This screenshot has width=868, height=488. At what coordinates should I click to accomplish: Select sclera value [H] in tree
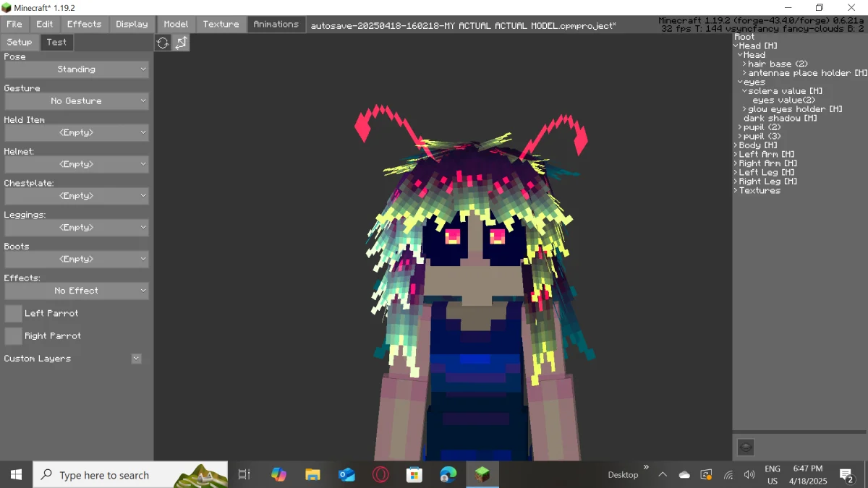tap(785, 91)
